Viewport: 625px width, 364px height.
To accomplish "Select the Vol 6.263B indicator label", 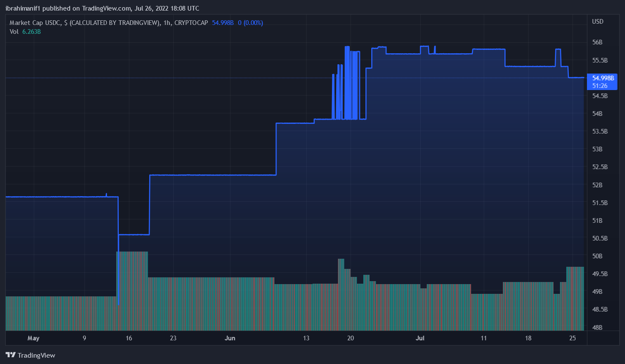I will click(x=25, y=32).
